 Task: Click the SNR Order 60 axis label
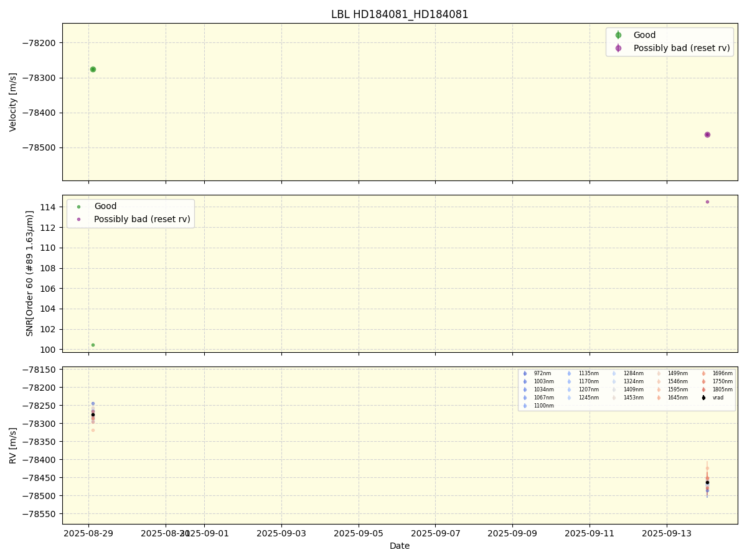pyautogui.click(x=30, y=274)
